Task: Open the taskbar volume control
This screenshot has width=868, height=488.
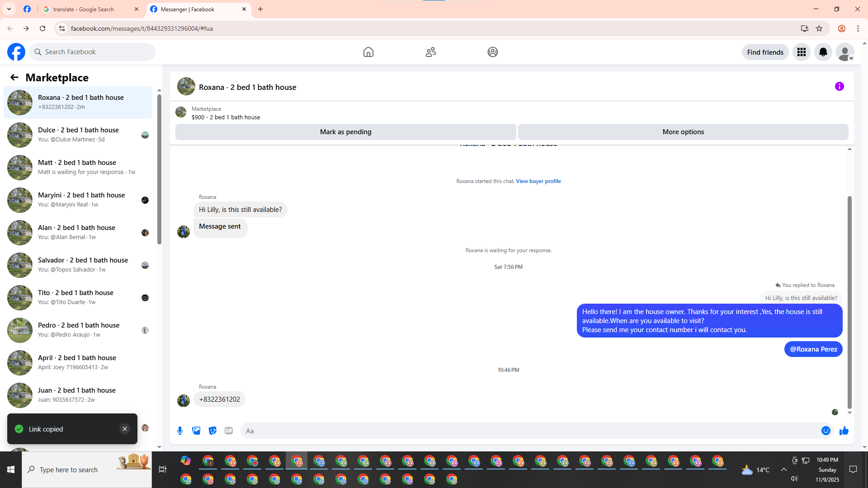Action: [794, 479]
